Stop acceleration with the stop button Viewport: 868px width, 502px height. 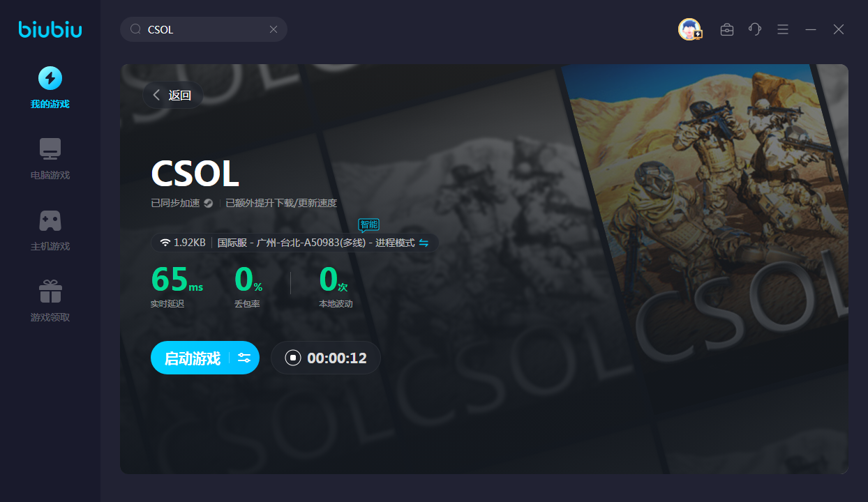[x=293, y=358]
